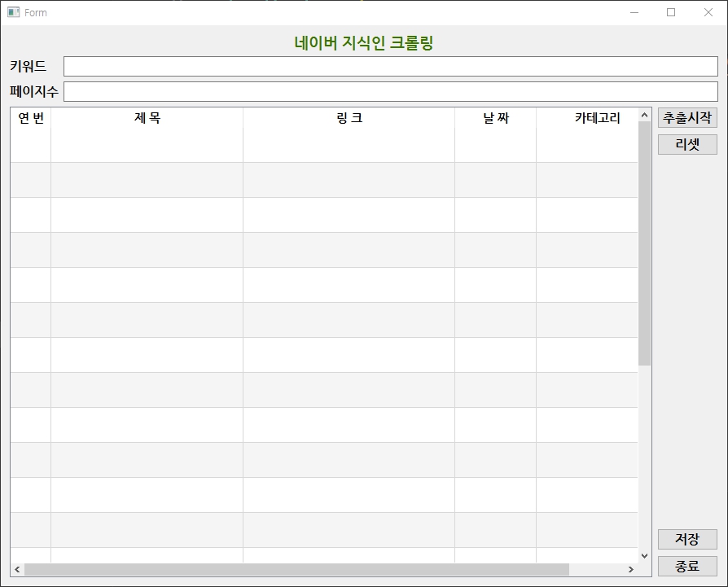728x587 pixels.
Task: Click the vertical scrollbar down arrow
Action: [644, 555]
